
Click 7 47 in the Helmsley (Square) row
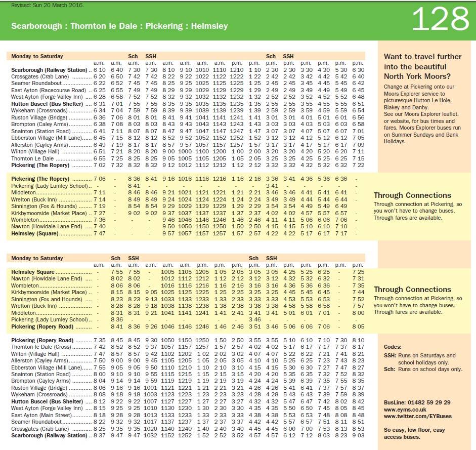tap(100, 233)
